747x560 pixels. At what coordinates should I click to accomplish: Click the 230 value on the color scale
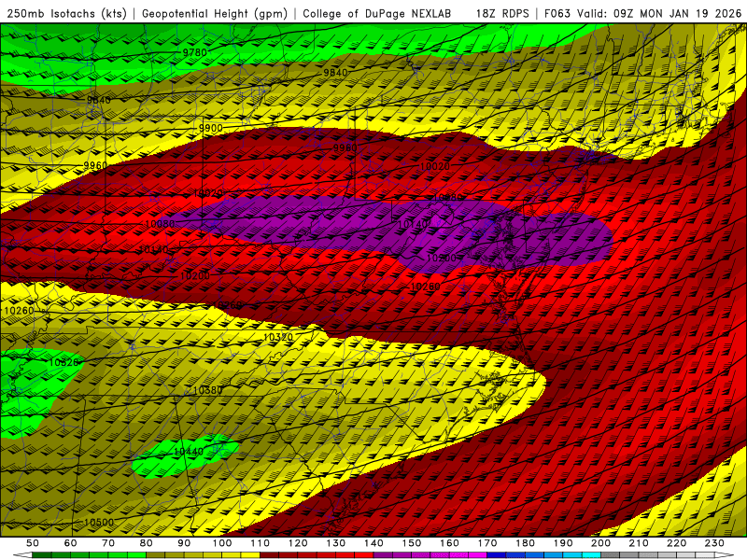tap(715, 543)
